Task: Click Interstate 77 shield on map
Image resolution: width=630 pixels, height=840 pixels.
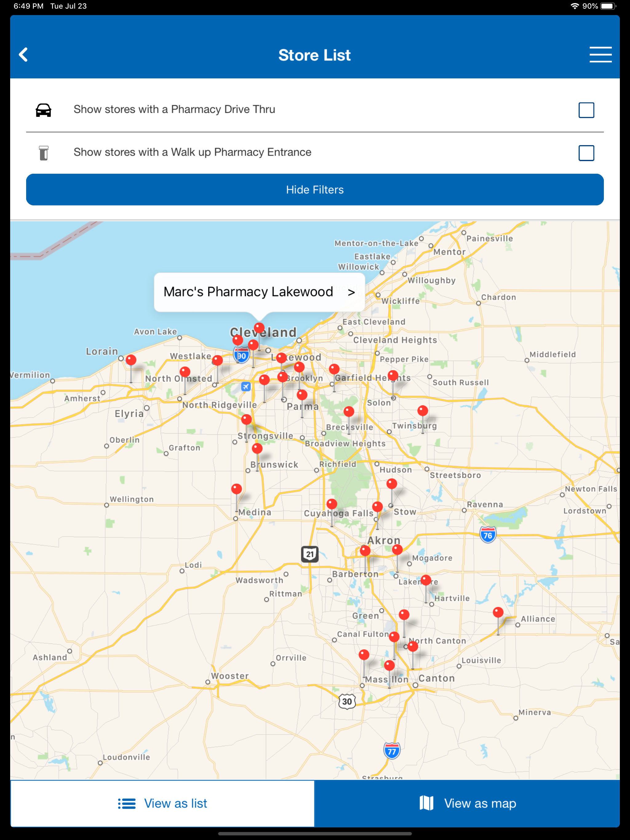Action: tap(392, 751)
